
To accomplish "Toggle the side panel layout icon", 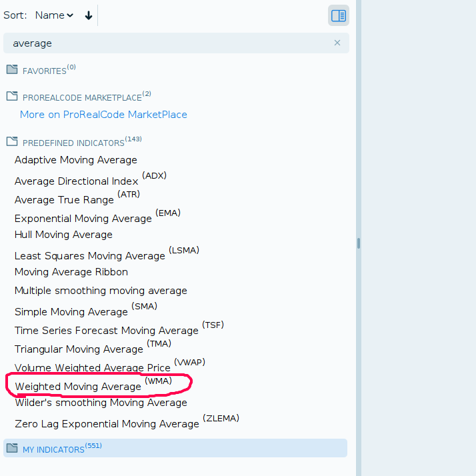I will point(338,15).
